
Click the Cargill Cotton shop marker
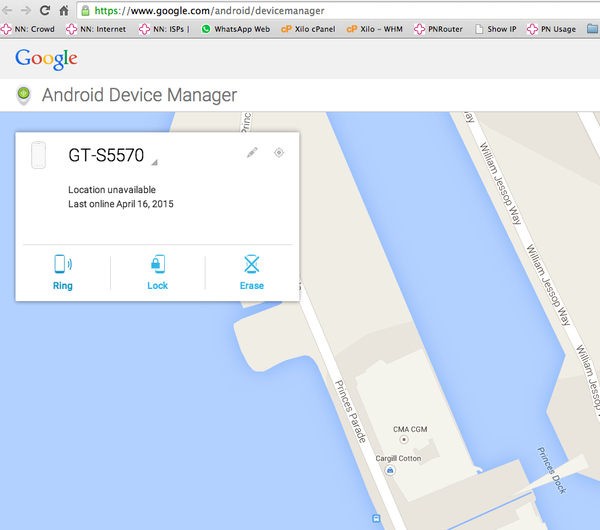pyautogui.click(x=390, y=470)
